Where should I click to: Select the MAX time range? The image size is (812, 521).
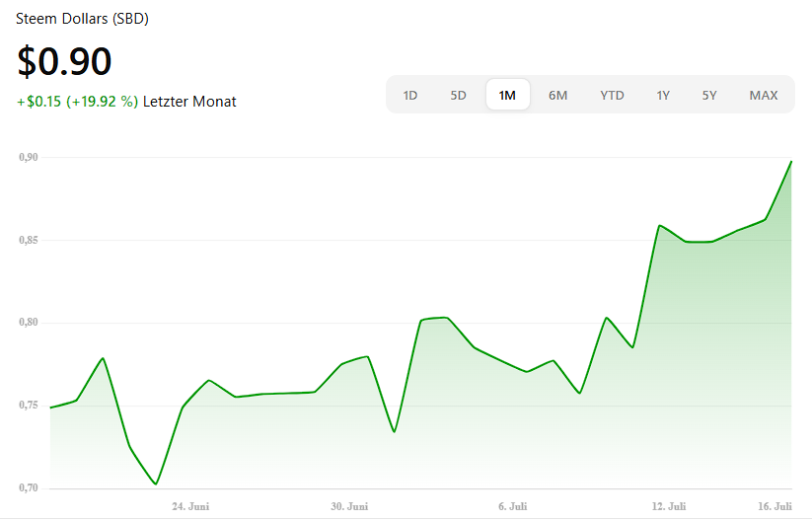coord(764,96)
